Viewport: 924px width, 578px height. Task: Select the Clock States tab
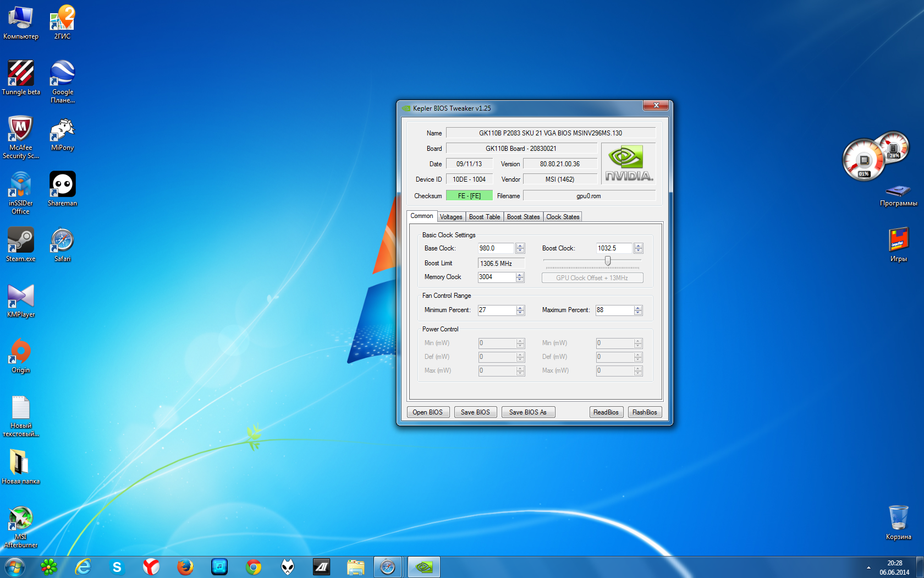(563, 217)
